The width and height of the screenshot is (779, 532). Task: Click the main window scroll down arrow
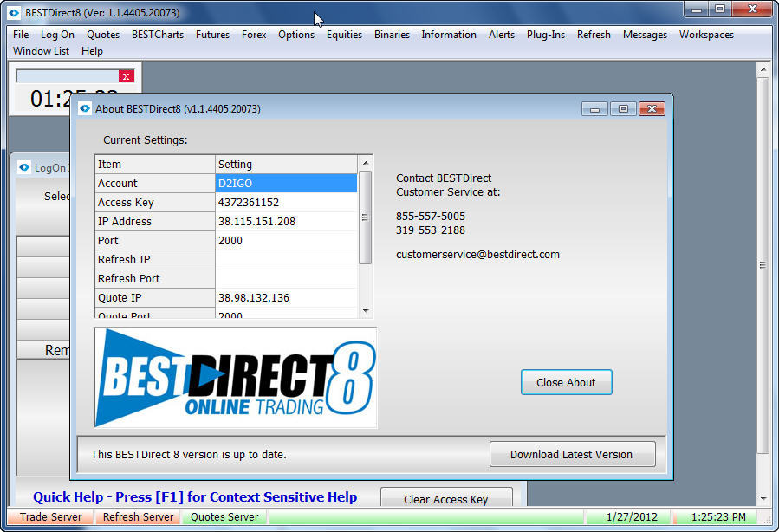(763, 499)
